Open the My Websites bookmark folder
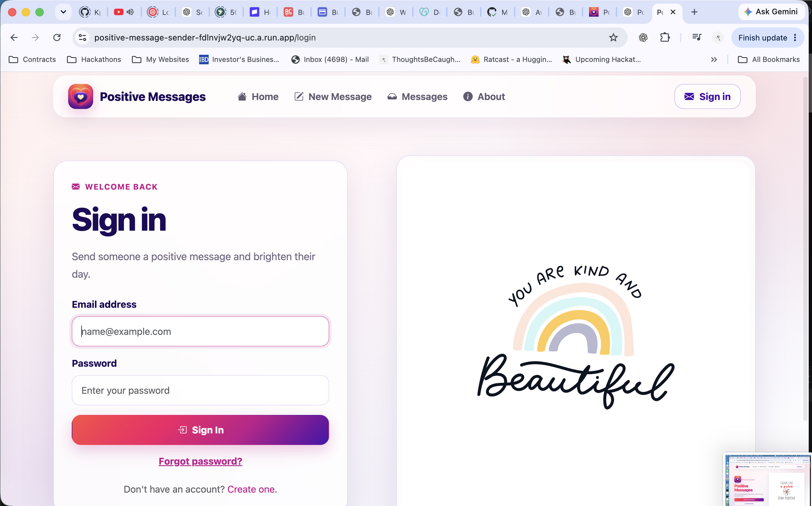812x506 pixels. tap(160, 60)
